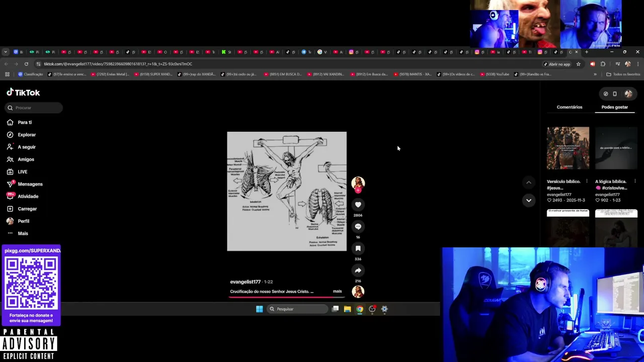
Task: Open File Explorer from taskbar
Action: tap(347, 309)
